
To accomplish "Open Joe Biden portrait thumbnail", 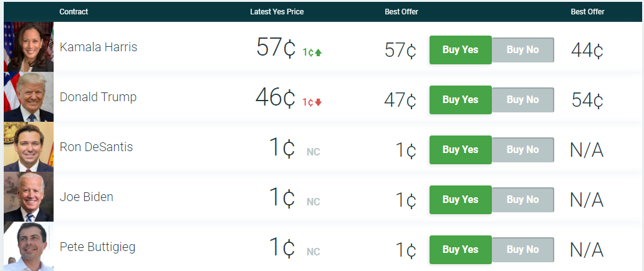I will click(29, 197).
